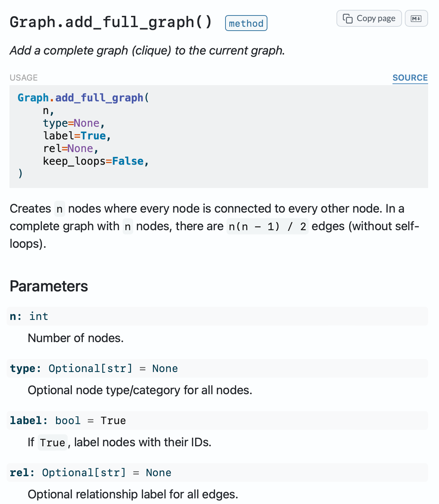Open the Markdown download (M↓) icon
This screenshot has height=504, width=439.
point(416,18)
